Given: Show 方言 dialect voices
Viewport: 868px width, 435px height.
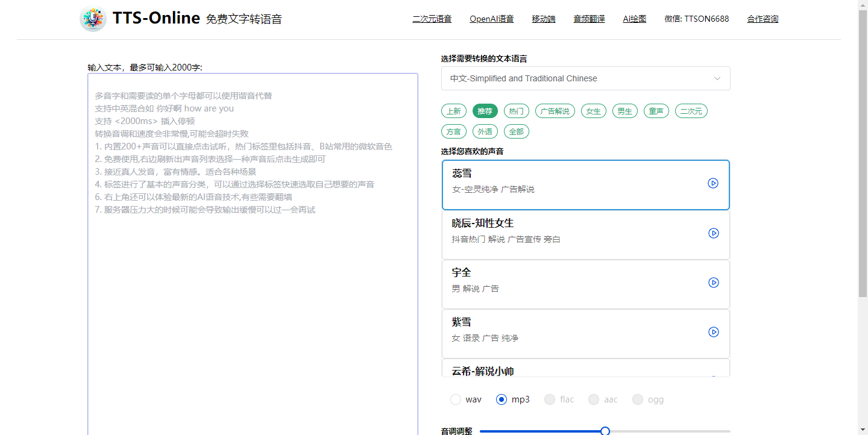Looking at the screenshot, I should click(x=454, y=131).
